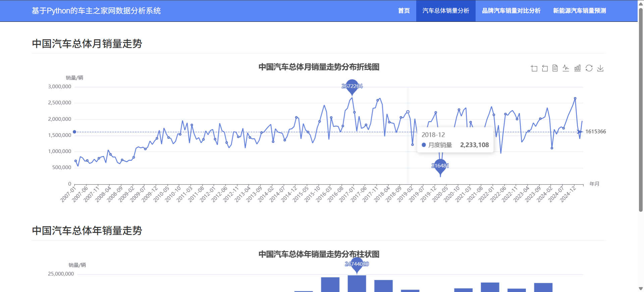644x292 pixels.
Task: Click the 2014-07 x-axis label
Action: click(277, 194)
